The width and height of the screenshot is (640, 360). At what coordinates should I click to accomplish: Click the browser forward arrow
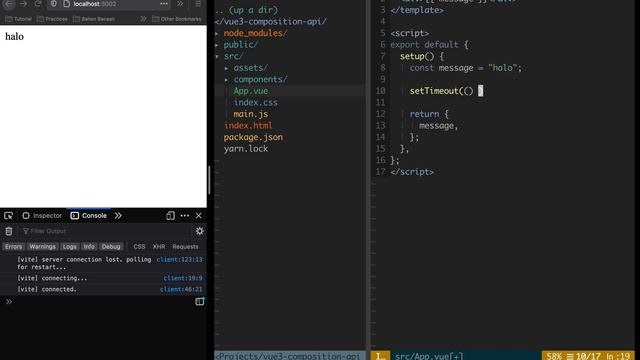coord(23,4)
